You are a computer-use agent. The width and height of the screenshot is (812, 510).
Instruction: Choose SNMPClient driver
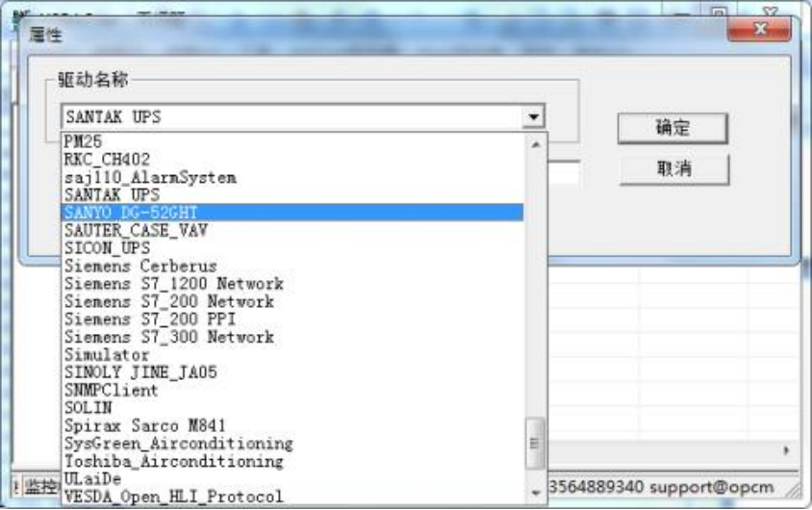pyautogui.click(x=292, y=390)
